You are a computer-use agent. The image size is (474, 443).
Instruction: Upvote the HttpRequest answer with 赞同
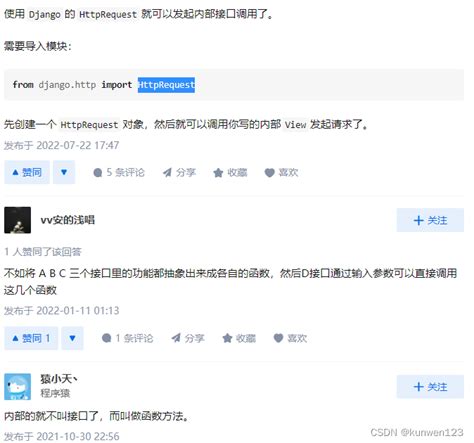pos(27,172)
